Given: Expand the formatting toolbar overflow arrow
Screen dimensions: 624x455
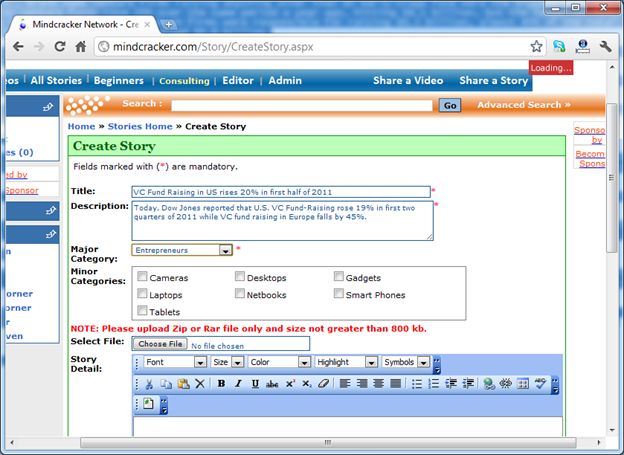Looking at the screenshot, I should (556, 385).
